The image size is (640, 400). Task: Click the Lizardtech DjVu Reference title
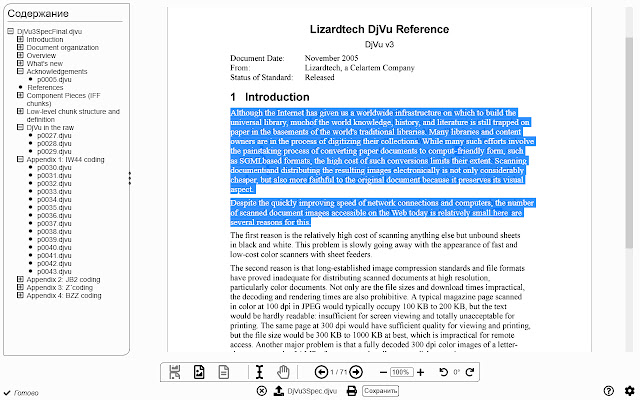[379, 29]
